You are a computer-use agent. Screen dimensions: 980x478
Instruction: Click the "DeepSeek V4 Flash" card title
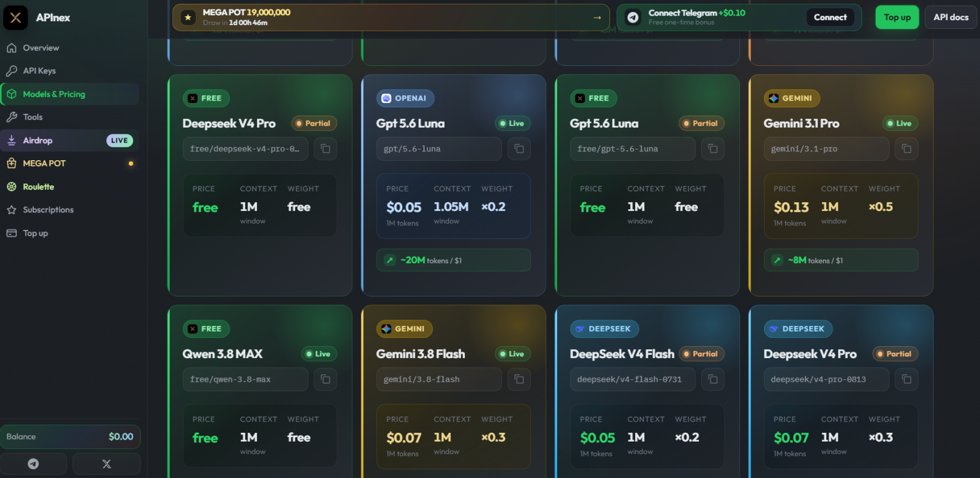622,354
